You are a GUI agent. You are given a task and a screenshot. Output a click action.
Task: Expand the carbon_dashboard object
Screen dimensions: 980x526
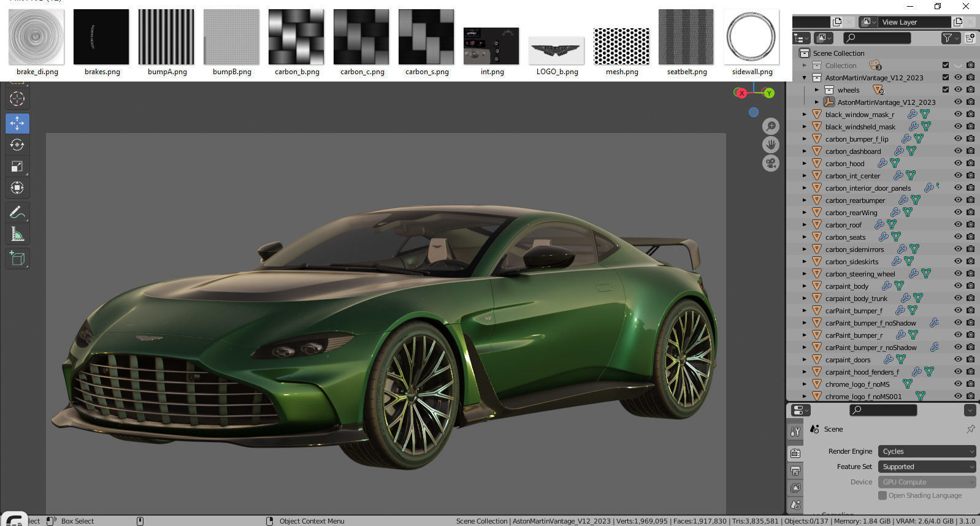[805, 151]
